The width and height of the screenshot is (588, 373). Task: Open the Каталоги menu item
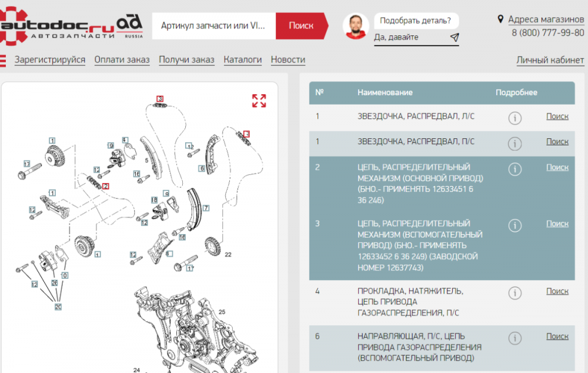pyautogui.click(x=242, y=59)
